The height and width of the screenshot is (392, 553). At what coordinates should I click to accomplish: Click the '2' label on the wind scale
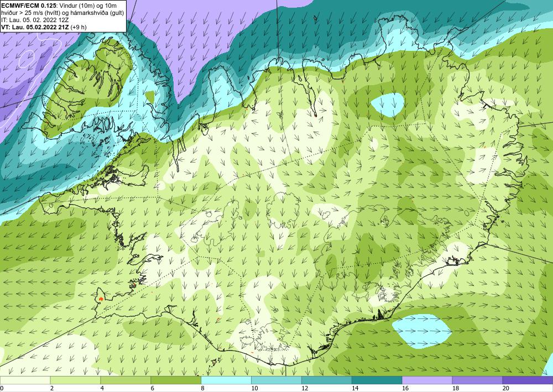(x=52, y=389)
